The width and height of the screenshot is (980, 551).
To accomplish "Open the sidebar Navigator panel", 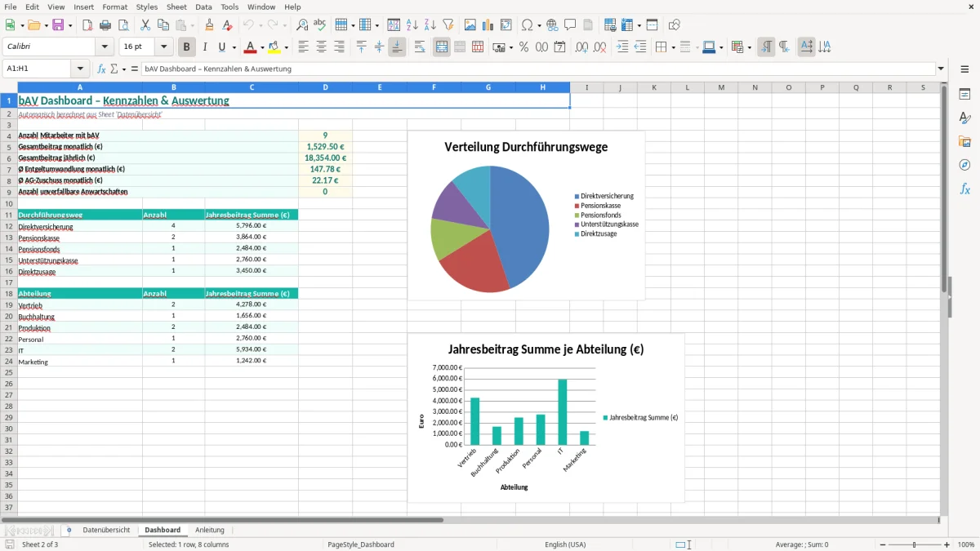I will pos(964,166).
